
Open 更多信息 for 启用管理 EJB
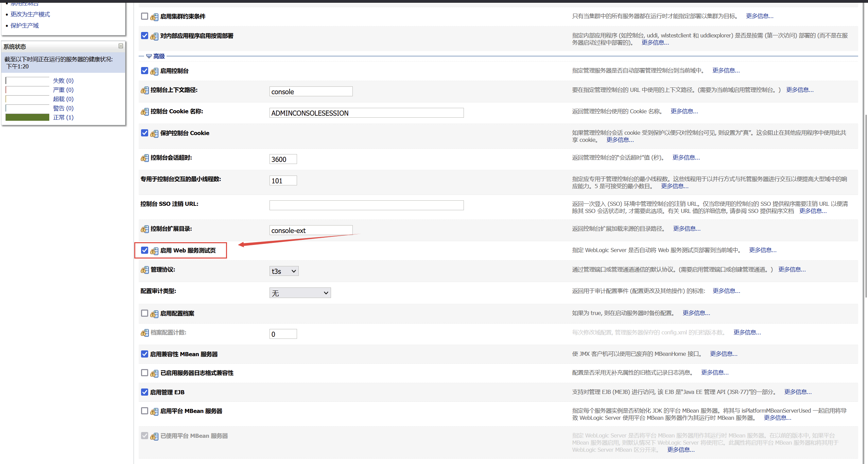798,392
